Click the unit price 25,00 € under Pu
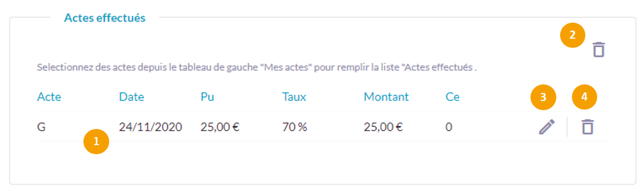The width and height of the screenshot is (644, 194). tap(220, 127)
